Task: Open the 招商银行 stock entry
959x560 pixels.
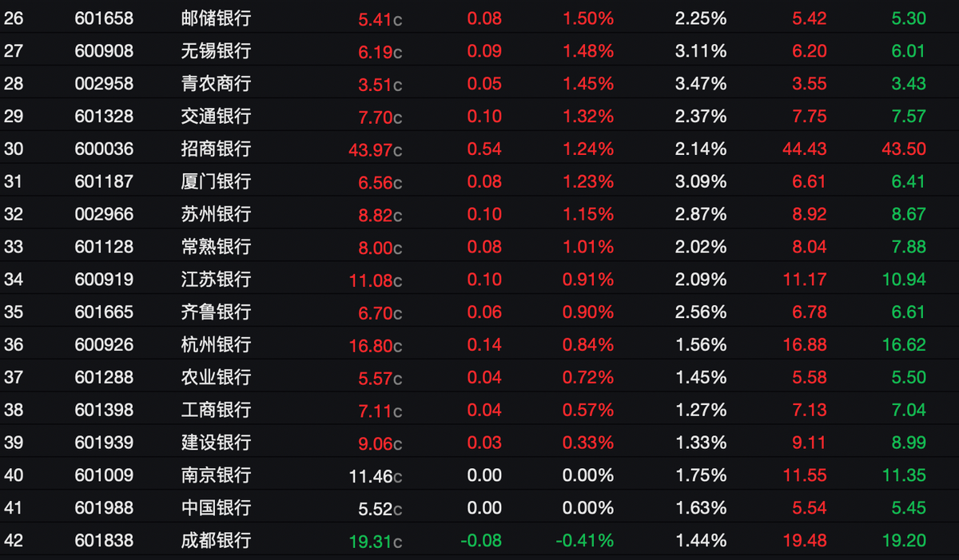Action: [479, 149]
